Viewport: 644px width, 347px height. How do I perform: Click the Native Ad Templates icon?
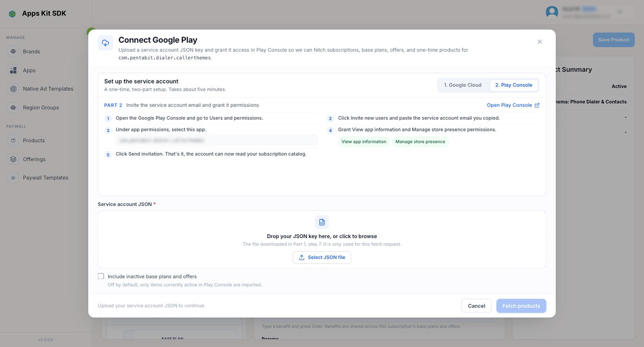click(13, 89)
